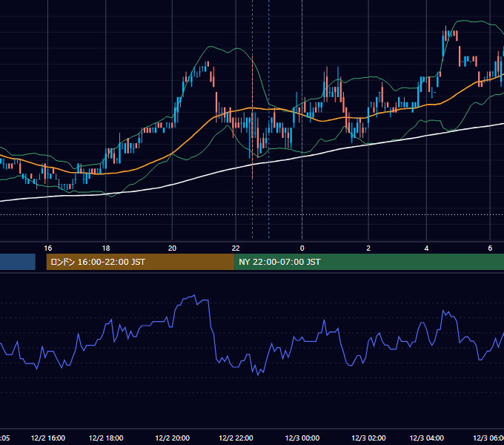504x445 pixels.
Task: Click the 12/2 22:00 date label
Action: pos(236,438)
